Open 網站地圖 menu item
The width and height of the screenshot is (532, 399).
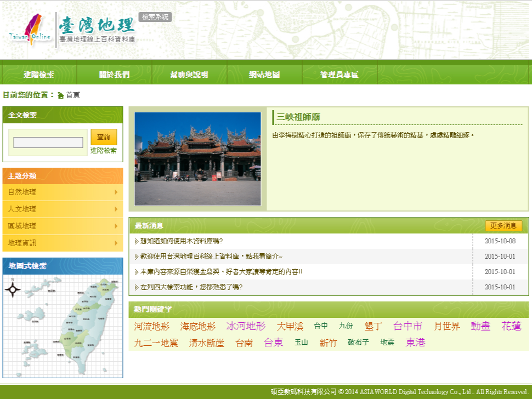pos(264,75)
